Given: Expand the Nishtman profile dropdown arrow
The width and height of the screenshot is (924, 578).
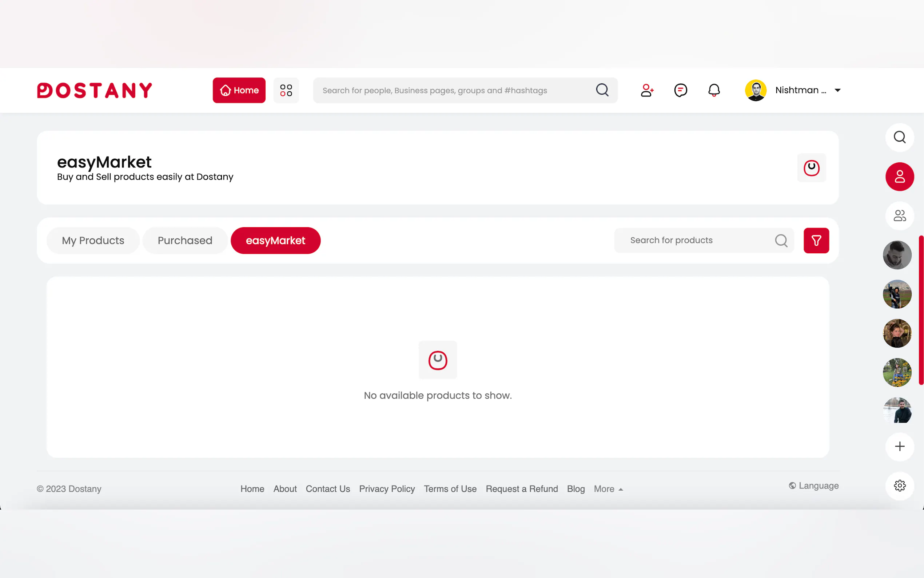Looking at the screenshot, I should pos(837,90).
